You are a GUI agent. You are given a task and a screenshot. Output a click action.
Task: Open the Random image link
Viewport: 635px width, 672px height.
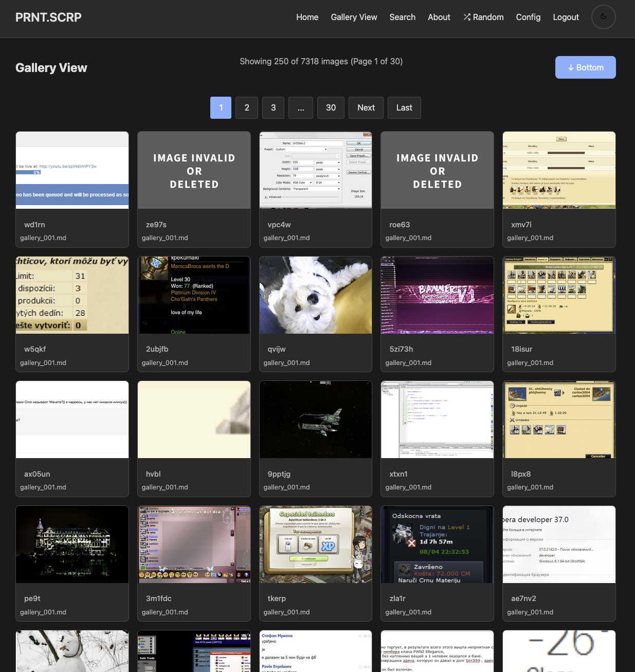[x=483, y=17]
